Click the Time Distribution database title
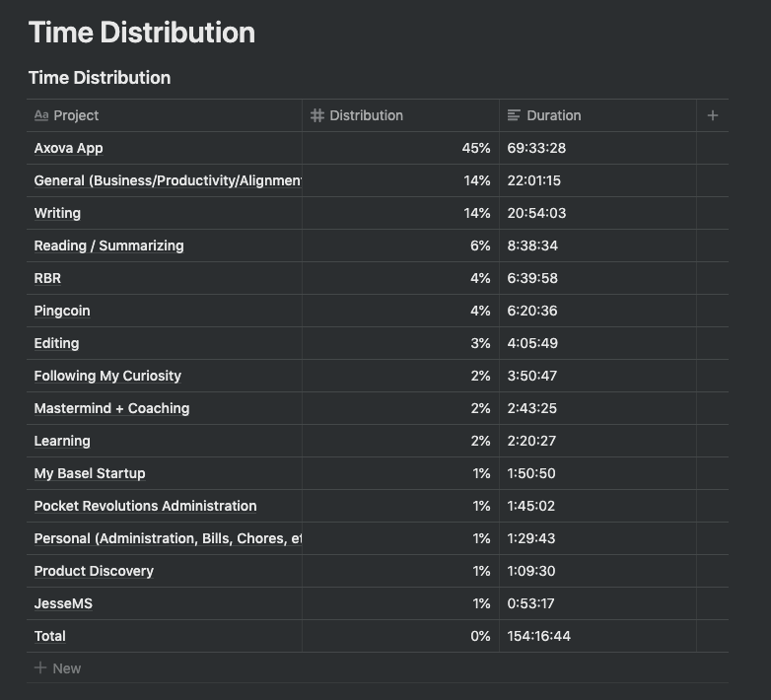The width and height of the screenshot is (771, 700). pos(100,78)
